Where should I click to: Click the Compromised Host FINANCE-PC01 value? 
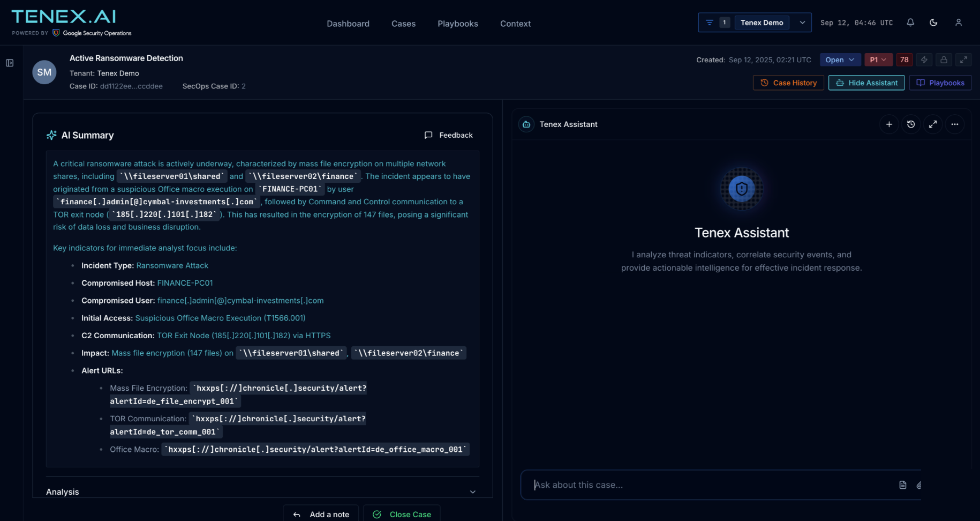(x=185, y=283)
